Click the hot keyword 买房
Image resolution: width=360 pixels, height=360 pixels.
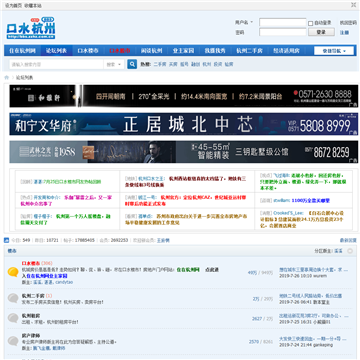(x=173, y=64)
